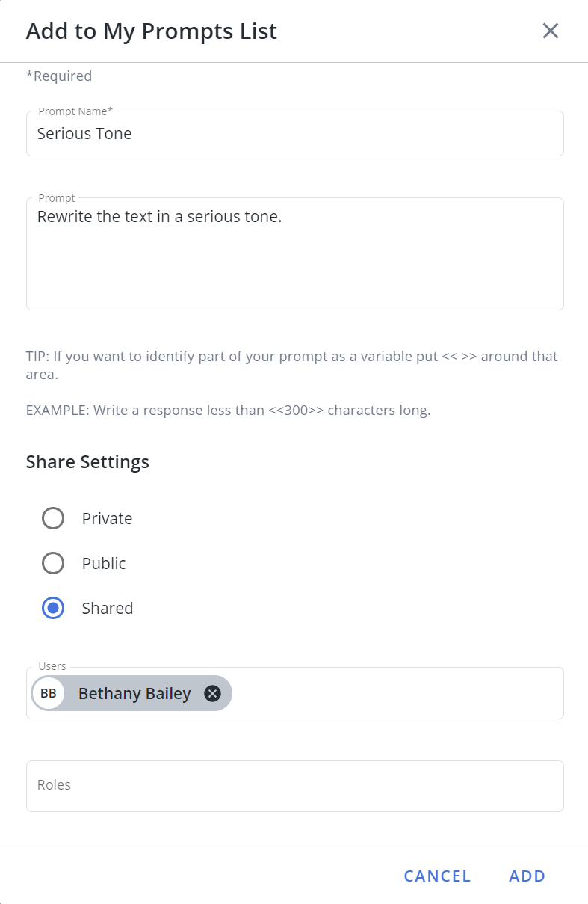Click the Share Settings heading
The width and height of the screenshot is (588, 904).
(87, 462)
